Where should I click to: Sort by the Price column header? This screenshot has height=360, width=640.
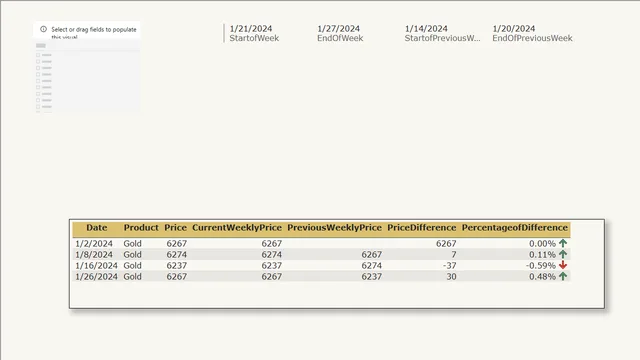[x=176, y=228]
